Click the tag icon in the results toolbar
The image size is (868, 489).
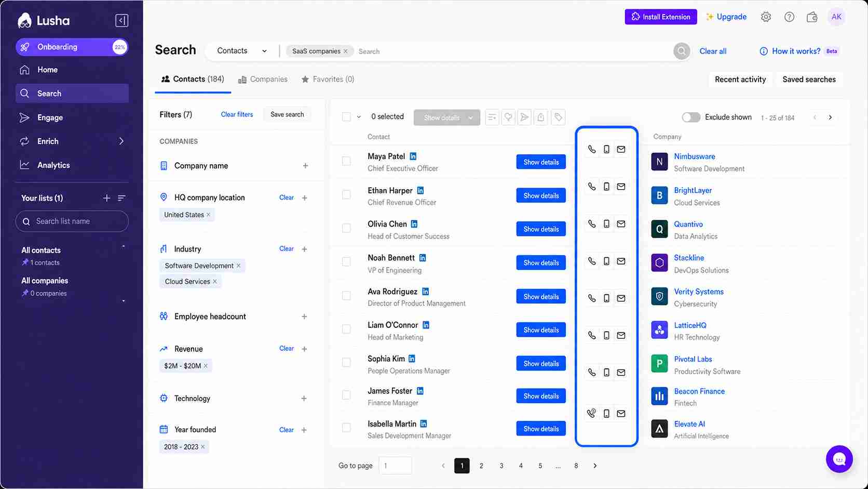[x=558, y=117]
